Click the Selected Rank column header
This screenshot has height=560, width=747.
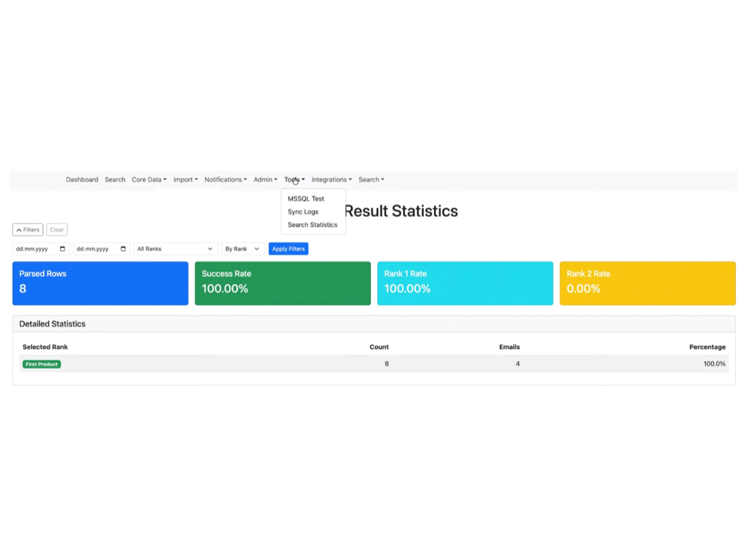click(45, 347)
